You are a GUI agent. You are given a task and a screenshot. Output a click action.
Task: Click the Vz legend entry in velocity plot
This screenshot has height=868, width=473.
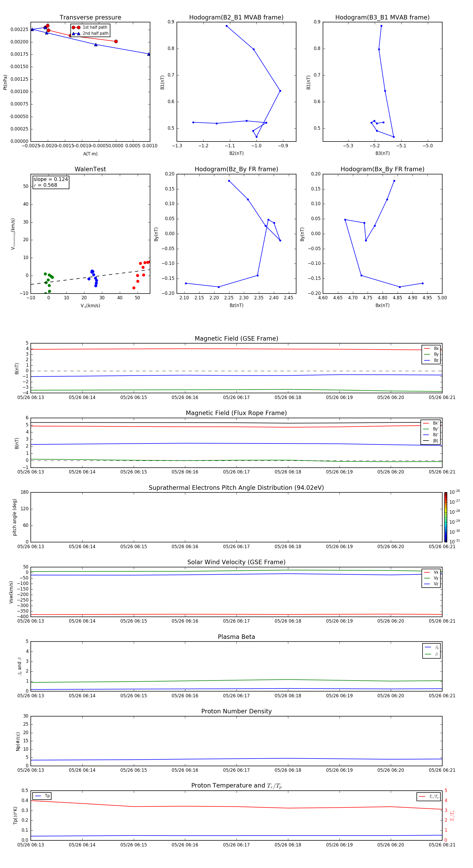tap(431, 584)
